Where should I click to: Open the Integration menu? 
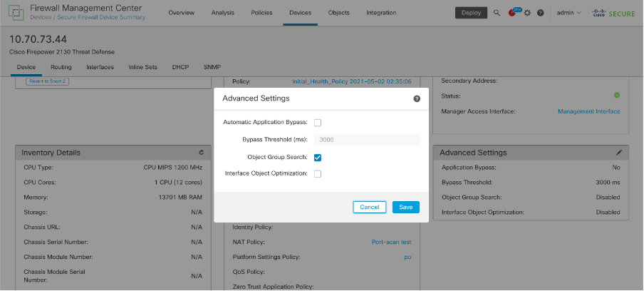pos(381,13)
